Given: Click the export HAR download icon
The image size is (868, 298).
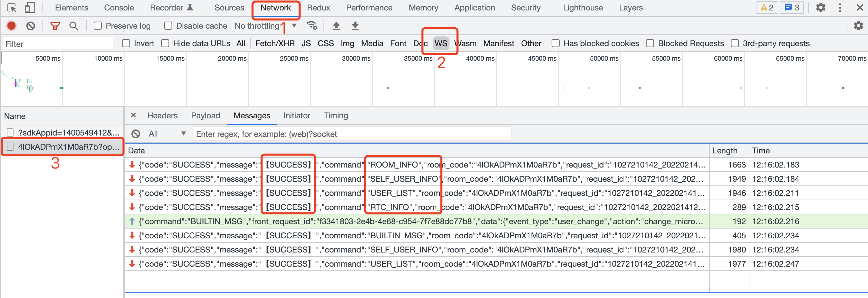Looking at the screenshot, I should coord(355,26).
